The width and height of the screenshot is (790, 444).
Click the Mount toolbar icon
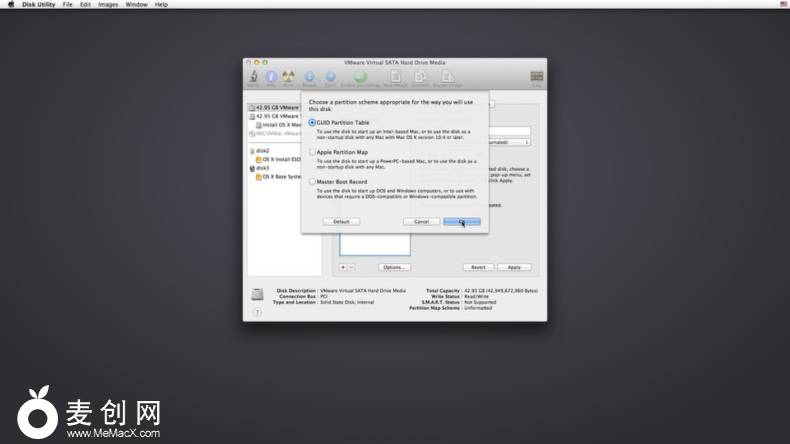pyautogui.click(x=308, y=77)
